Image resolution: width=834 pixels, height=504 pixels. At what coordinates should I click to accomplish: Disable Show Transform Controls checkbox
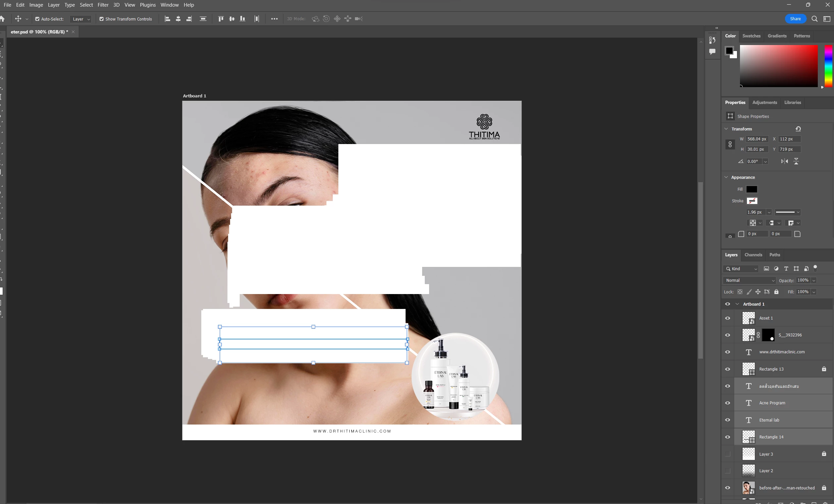[102, 19]
